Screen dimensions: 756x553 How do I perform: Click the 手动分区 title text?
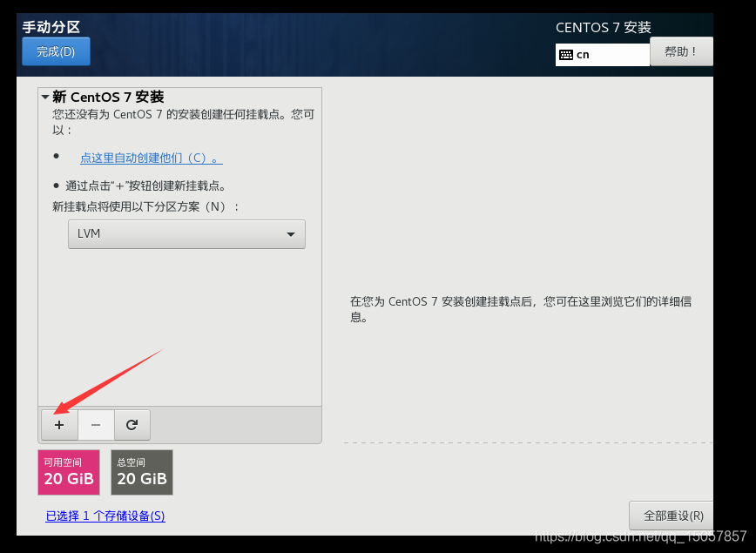[51, 27]
